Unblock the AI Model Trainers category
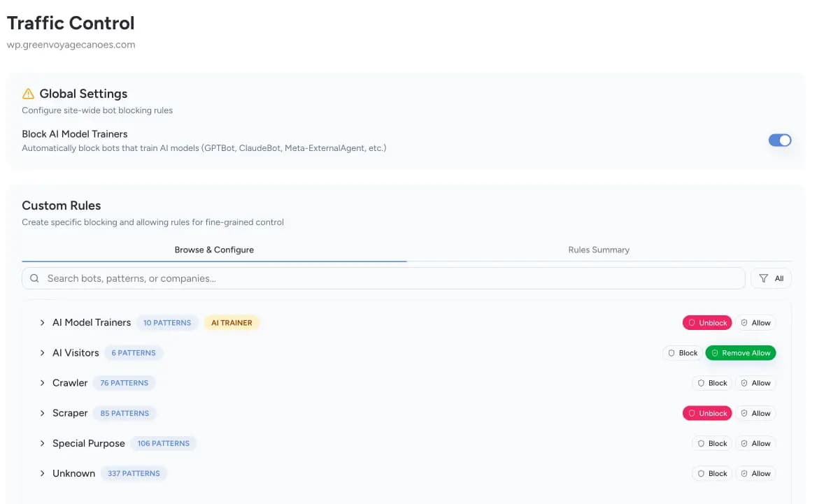Screen dimensions: 817x504 pyautogui.click(x=706, y=322)
